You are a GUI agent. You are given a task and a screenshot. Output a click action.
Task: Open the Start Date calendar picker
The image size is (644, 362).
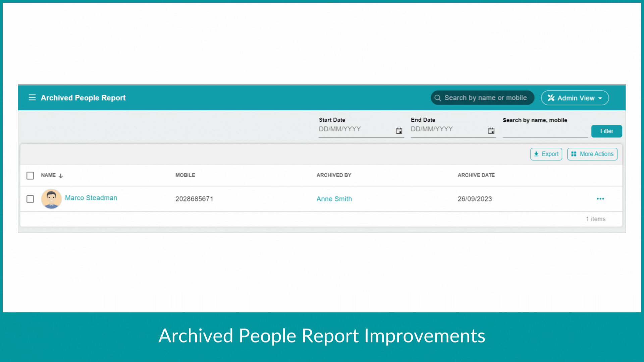click(x=399, y=131)
